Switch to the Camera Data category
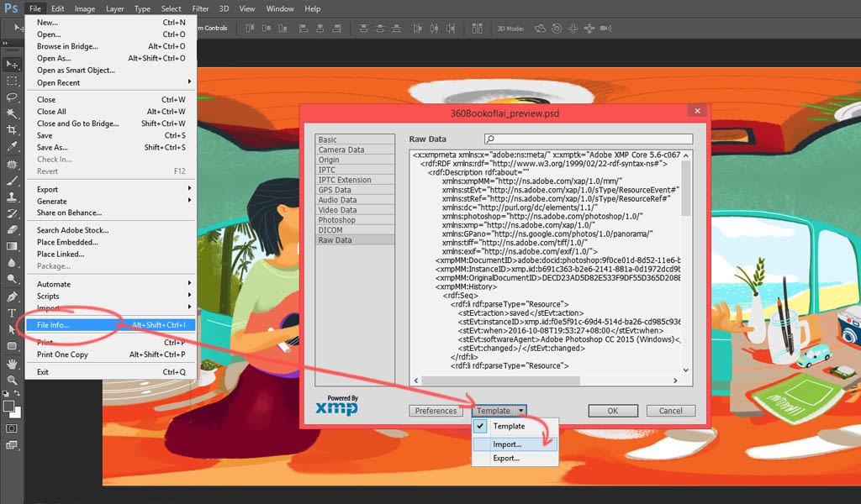This screenshot has width=861, height=504. (339, 150)
